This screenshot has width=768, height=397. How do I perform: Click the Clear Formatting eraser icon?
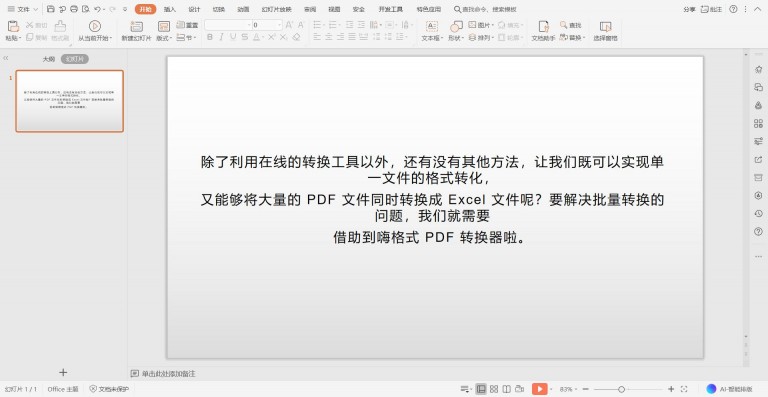click(x=296, y=37)
